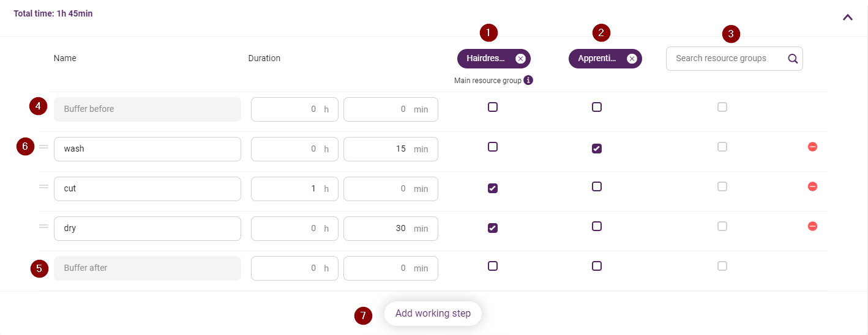Image resolution: width=868 pixels, height=335 pixels.
Task: Click Add working step button
Action: [433, 314]
